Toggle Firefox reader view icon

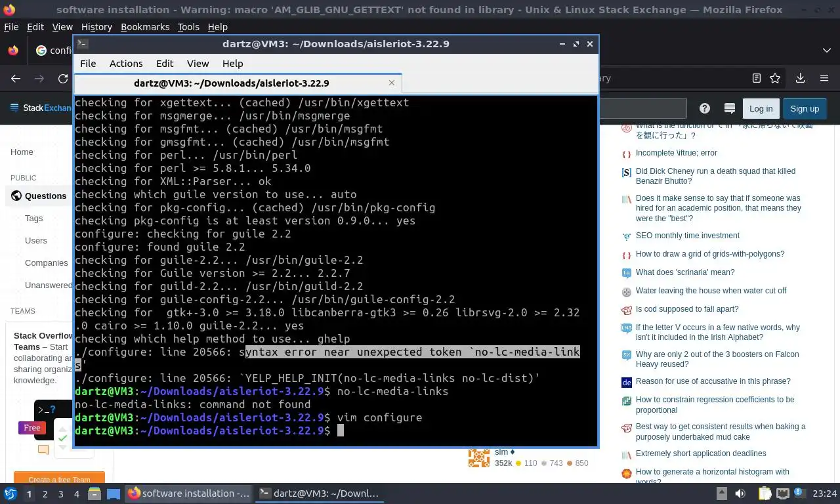click(757, 78)
